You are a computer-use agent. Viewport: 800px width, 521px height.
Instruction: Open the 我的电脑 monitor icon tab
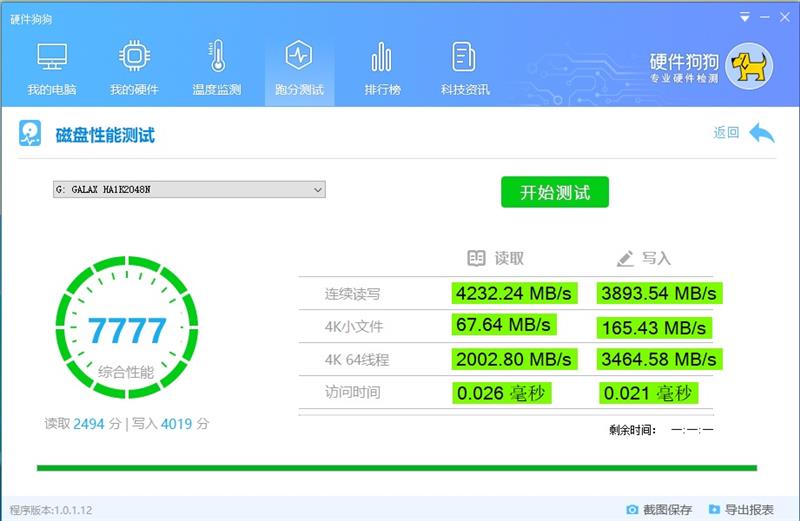coord(52,56)
